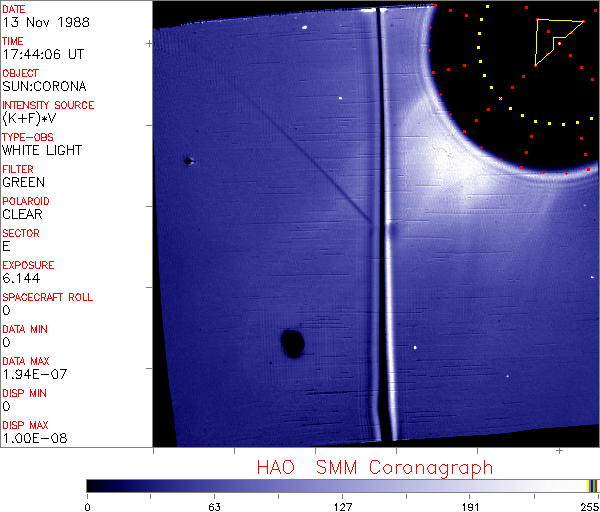Image resolution: width=600 pixels, height=512 pixels.
Task: Click the SUN:CORONA object value
Action: pyautogui.click(x=44, y=86)
